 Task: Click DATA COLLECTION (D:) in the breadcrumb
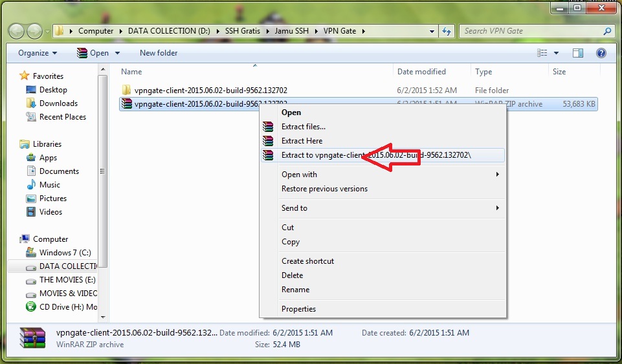click(x=169, y=31)
